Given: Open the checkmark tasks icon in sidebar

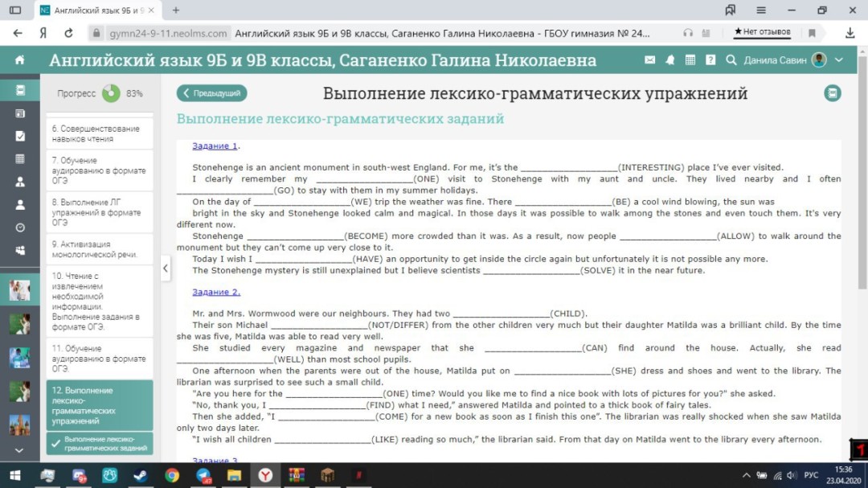Looking at the screenshot, I should 20,136.
